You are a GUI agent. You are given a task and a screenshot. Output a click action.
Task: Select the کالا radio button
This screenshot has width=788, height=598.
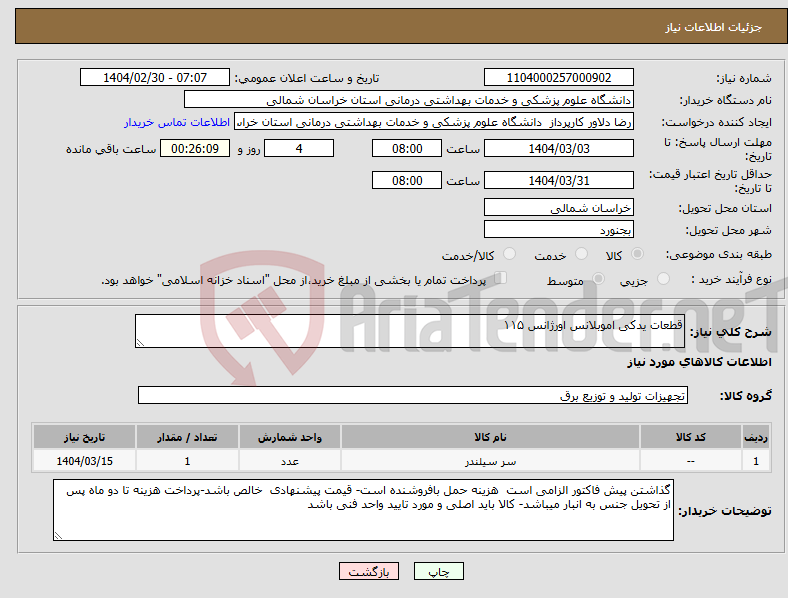637,254
